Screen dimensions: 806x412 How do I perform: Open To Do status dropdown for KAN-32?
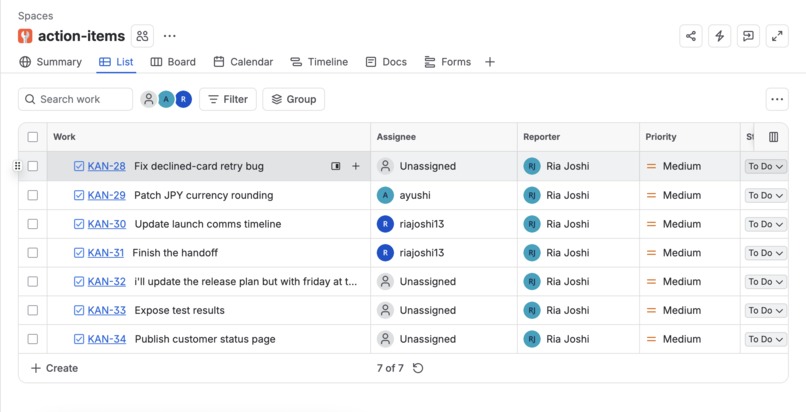pyautogui.click(x=766, y=282)
